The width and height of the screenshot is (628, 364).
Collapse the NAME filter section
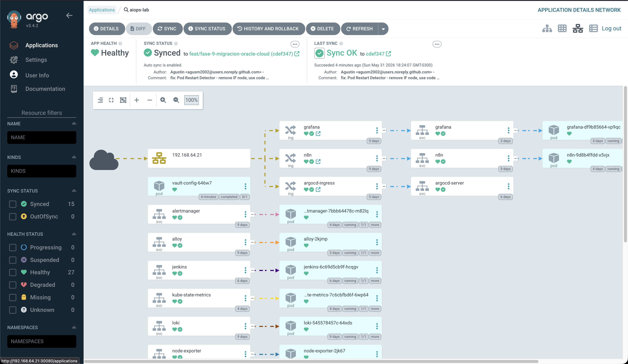(74, 123)
